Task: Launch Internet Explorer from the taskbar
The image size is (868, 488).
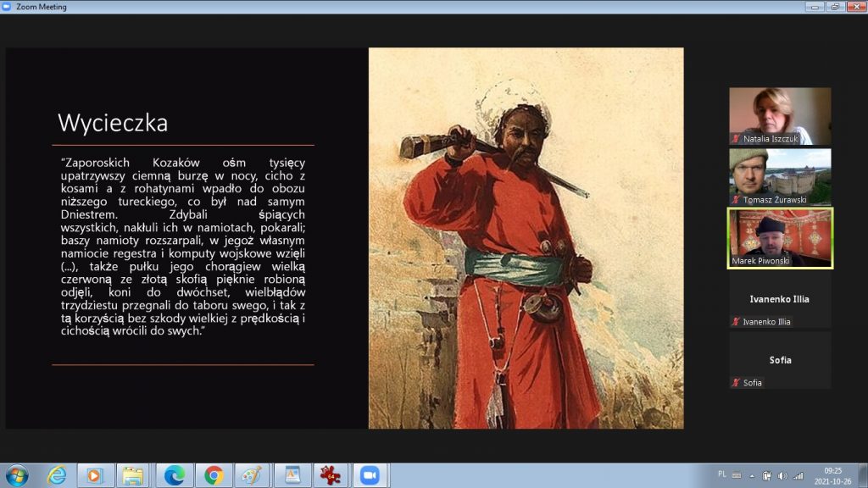Action: [x=56, y=475]
